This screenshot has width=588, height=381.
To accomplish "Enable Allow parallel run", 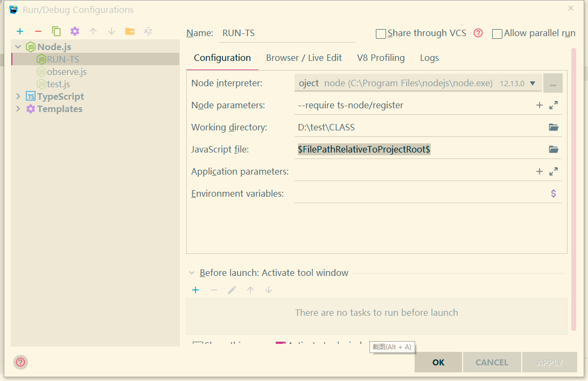I will click(497, 33).
